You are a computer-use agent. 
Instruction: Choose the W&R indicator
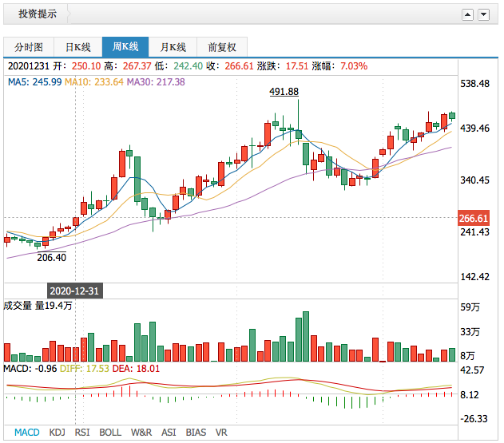141,433
